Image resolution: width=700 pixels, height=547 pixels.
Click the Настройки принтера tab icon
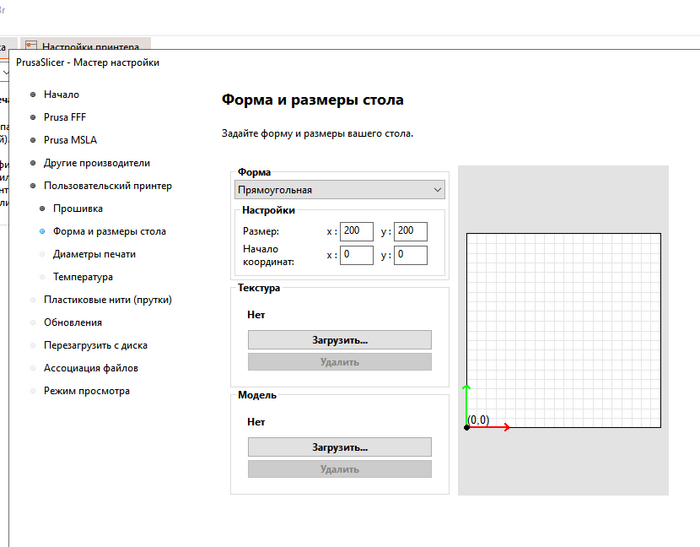31,46
